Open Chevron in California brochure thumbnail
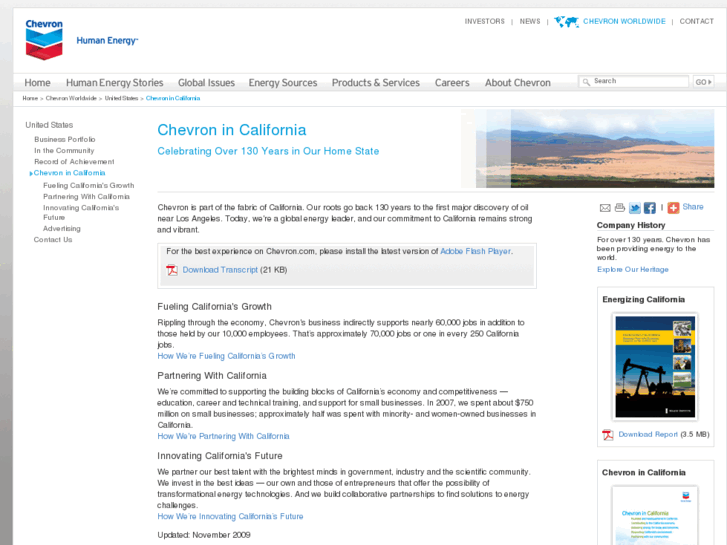Screen dimensions: 727x545 click(x=655, y=515)
